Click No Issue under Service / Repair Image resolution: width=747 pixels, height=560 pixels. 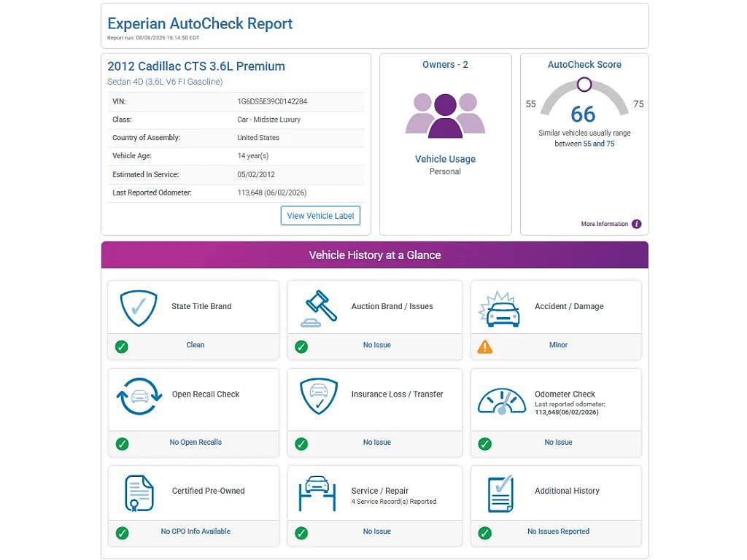(377, 531)
